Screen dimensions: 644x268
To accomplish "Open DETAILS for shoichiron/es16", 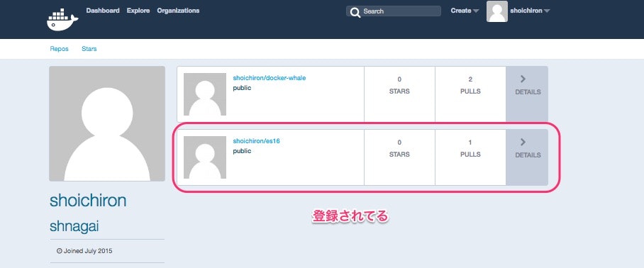I will click(x=528, y=157).
